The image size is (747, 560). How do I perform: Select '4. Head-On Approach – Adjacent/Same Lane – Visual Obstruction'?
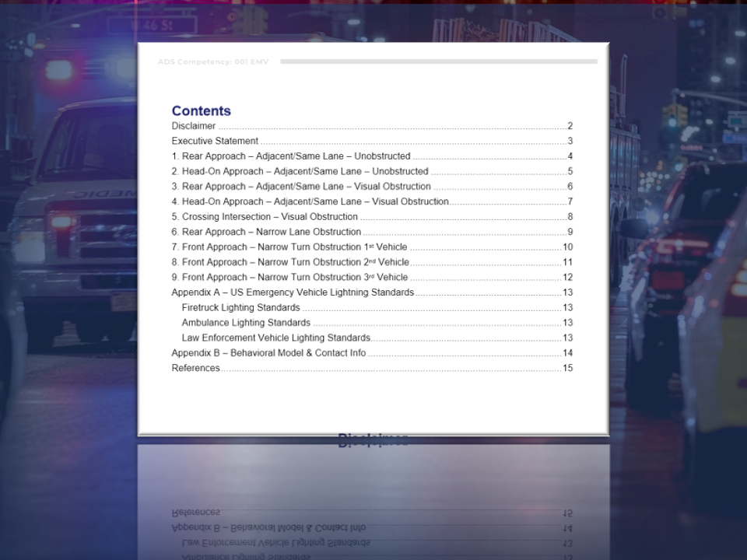point(372,202)
